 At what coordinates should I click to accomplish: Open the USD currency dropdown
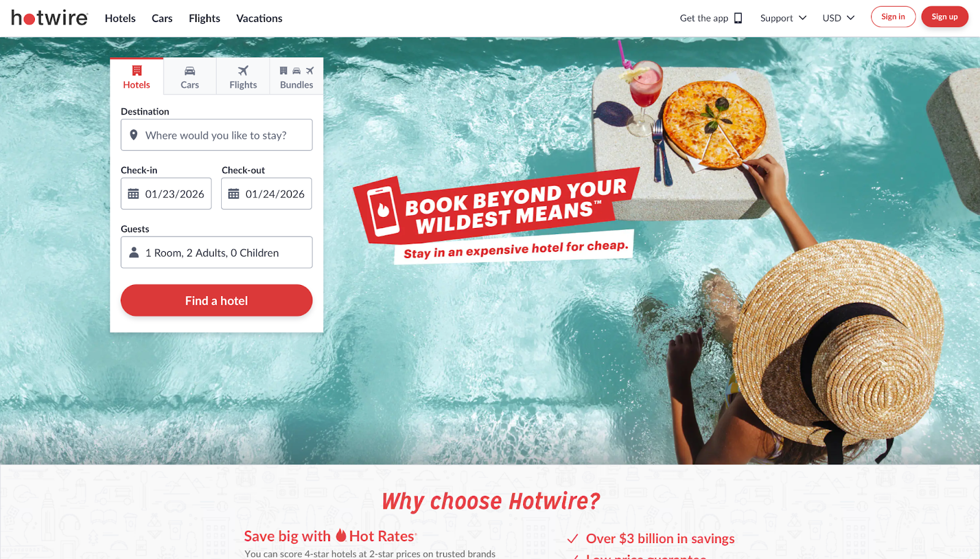(839, 18)
